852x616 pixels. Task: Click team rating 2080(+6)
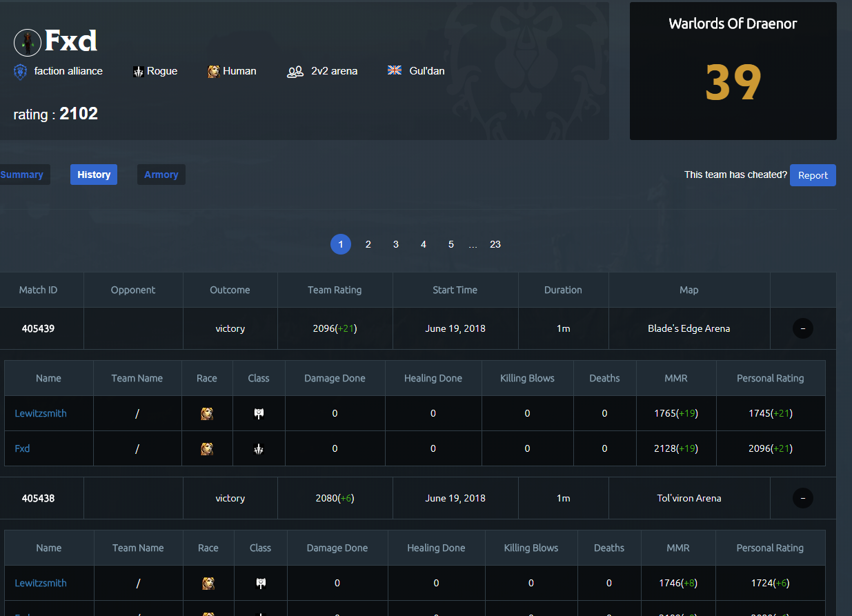coord(335,498)
